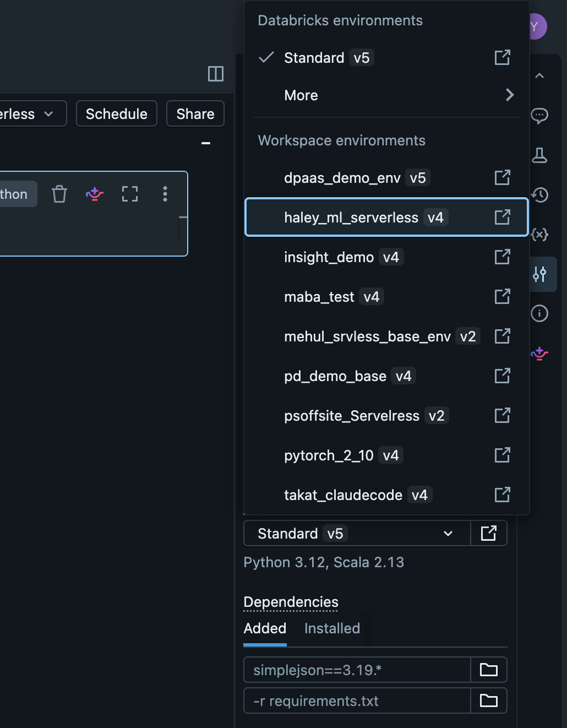The width and height of the screenshot is (567, 728).
Task: Open info icon in right sidebar
Action: pyautogui.click(x=539, y=313)
